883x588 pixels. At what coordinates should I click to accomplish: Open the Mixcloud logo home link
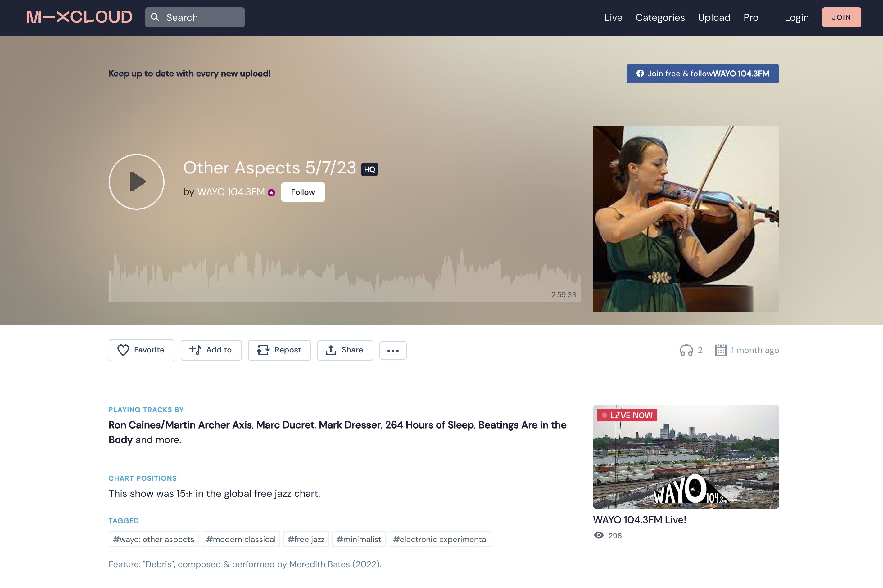point(79,17)
